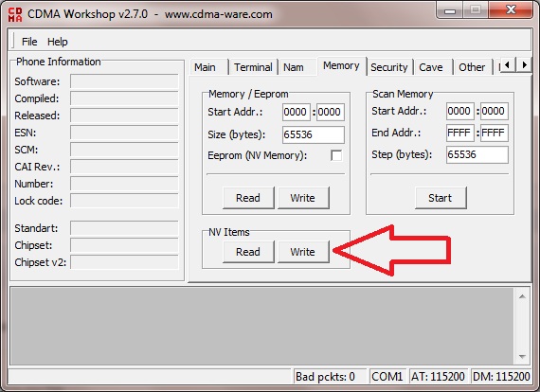This screenshot has width=540, height=392.
Task: Open the Other tab
Action: pyautogui.click(x=473, y=67)
